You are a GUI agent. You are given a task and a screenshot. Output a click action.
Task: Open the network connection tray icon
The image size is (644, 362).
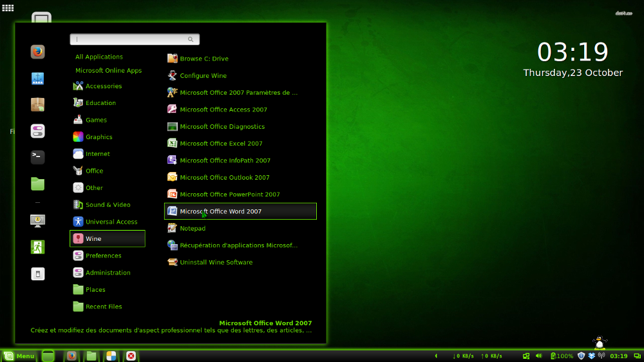click(526, 356)
